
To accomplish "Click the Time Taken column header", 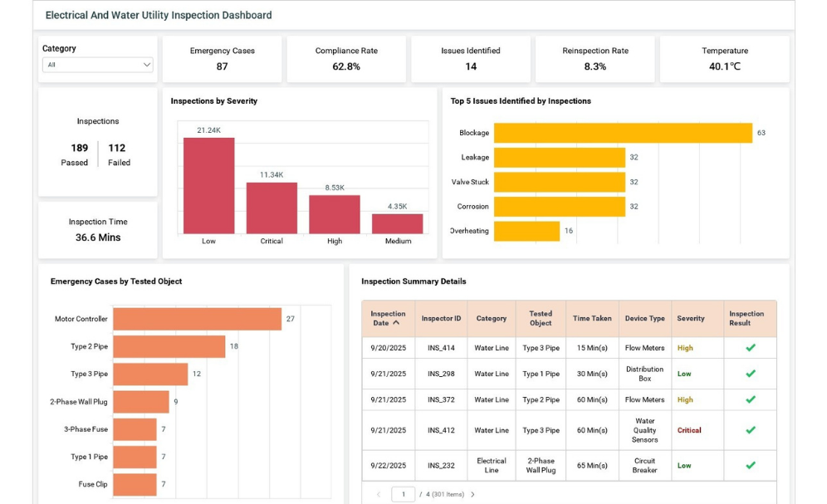I will [x=592, y=318].
